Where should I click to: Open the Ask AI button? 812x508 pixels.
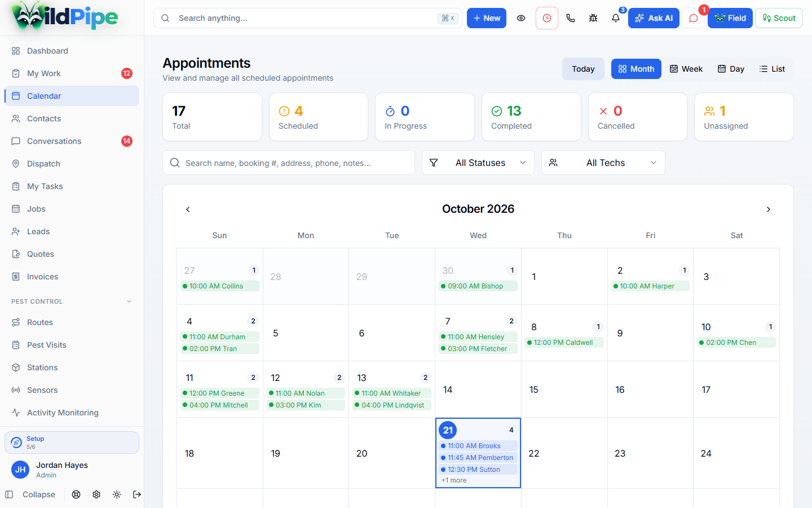[x=654, y=18]
